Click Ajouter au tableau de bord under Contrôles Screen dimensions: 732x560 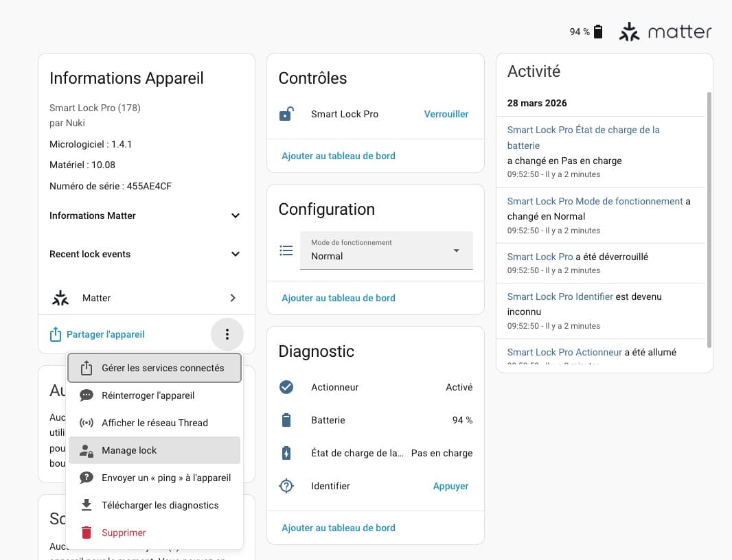(x=339, y=156)
